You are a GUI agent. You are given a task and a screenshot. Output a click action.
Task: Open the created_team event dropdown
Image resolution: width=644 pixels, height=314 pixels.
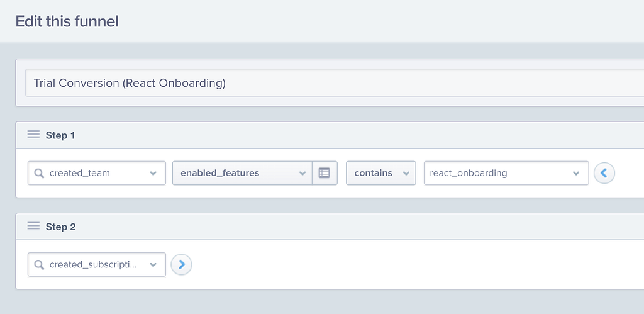[x=153, y=173]
